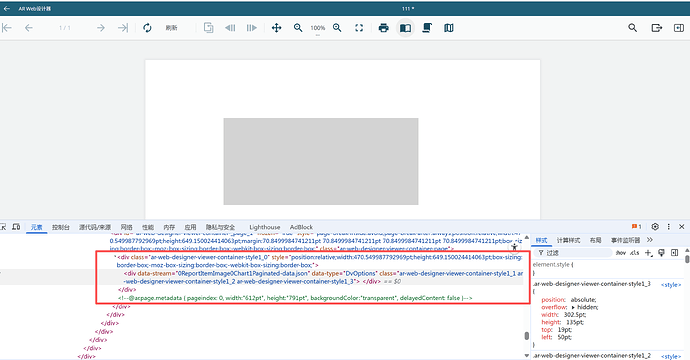
Task: Toggle the computed styles sidebar icon
Action: tap(675, 253)
